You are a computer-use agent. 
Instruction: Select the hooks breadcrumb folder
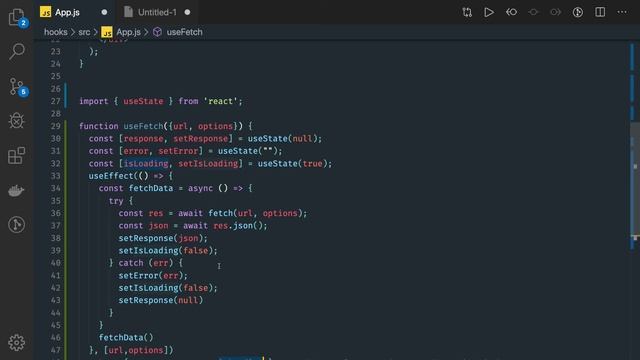pos(56,32)
